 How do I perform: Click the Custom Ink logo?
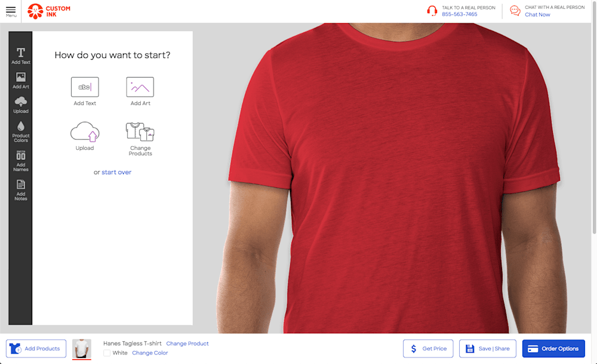coord(49,11)
